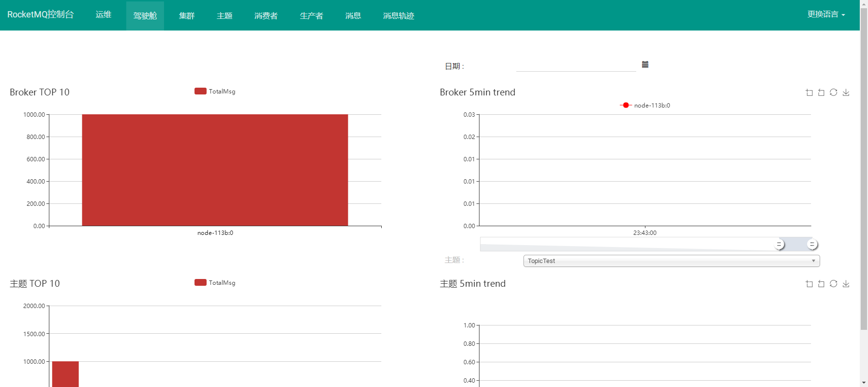Image resolution: width=868 pixels, height=387 pixels.
Task: Go to the 集群 cluster tab
Action: [x=187, y=15]
